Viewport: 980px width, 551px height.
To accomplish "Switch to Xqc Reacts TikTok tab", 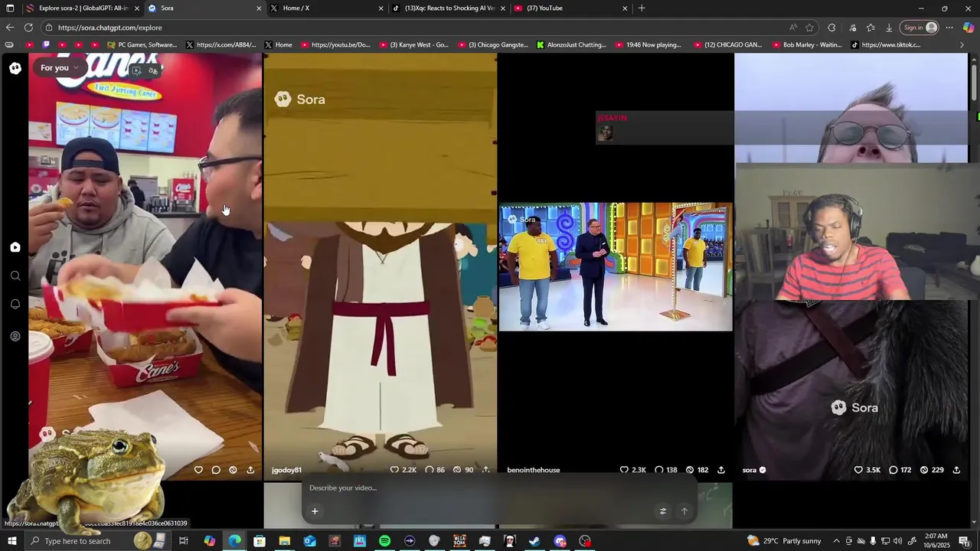I will 449,8.
